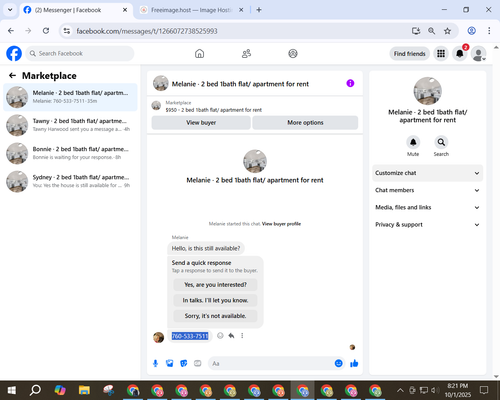Click the Chrome address bar URL
The width and height of the screenshot is (500, 400).
click(x=147, y=31)
